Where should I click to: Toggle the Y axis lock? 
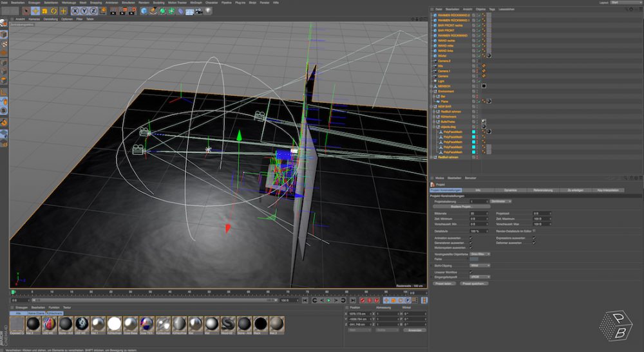(x=84, y=11)
